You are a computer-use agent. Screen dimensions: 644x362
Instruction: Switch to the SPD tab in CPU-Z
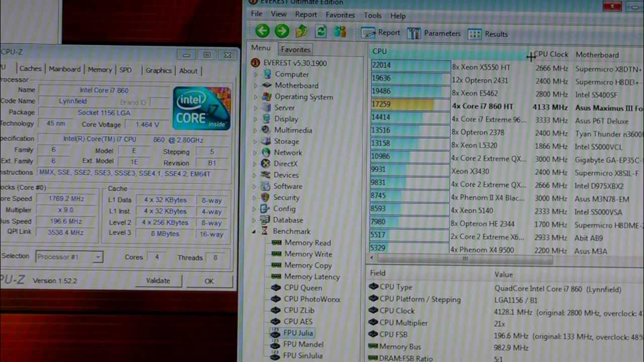(126, 70)
